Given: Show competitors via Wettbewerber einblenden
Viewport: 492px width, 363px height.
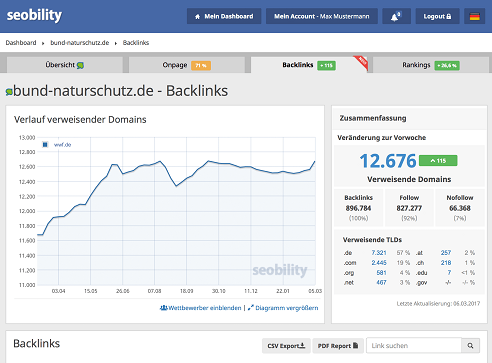Looking at the screenshot, I should (x=201, y=308).
